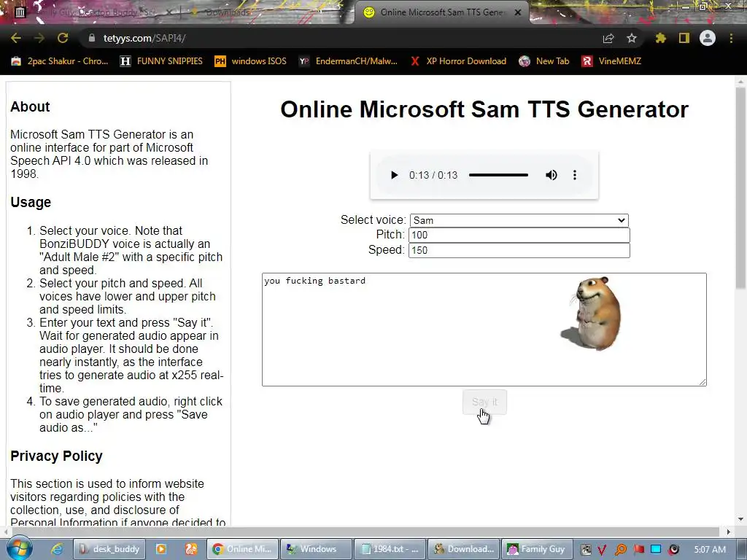Select the Online Microsoft Sam TTS tab

(441, 12)
